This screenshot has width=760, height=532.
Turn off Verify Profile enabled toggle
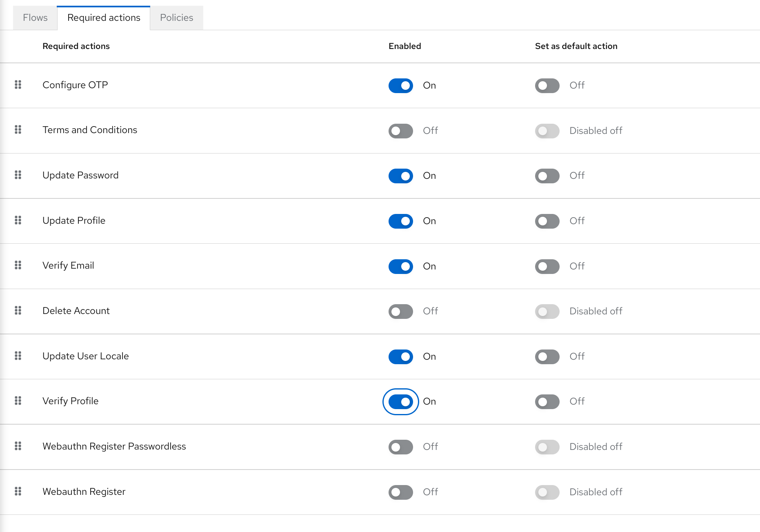(400, 402)
